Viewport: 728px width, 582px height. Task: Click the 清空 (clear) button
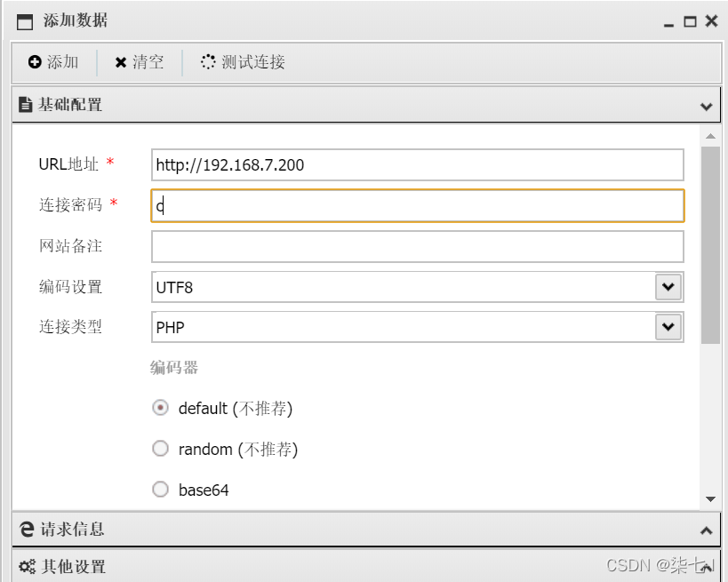tap(140, 61)
